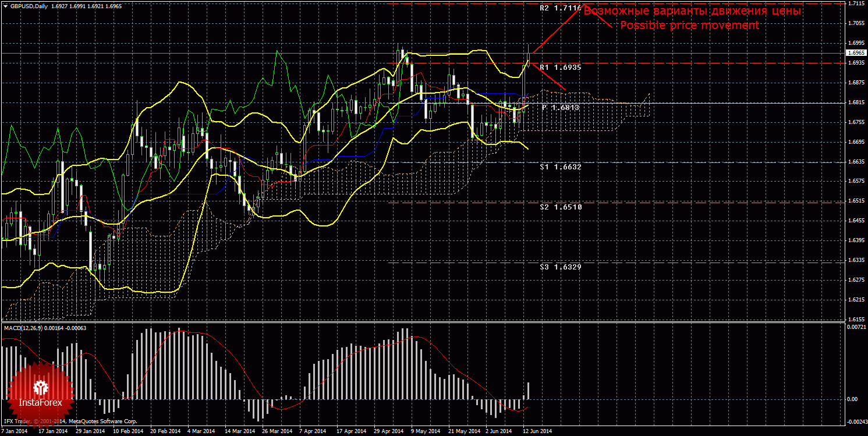This screenshot has width=868, height=436.
Task: Click the Russian annotation 'Возможные варианты движения цены'
Action: click(x=693, y=11)
